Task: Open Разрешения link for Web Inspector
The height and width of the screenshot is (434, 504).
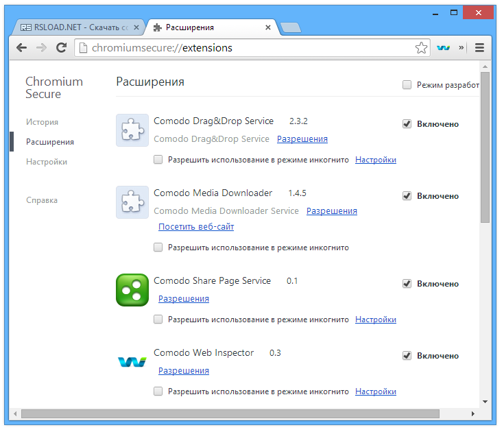Action: pyautogui.click(x=184, y=371)
